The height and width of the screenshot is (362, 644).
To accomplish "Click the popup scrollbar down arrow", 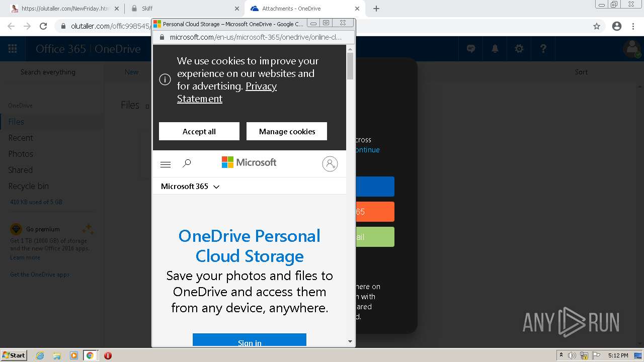I will tap(350, 341).
